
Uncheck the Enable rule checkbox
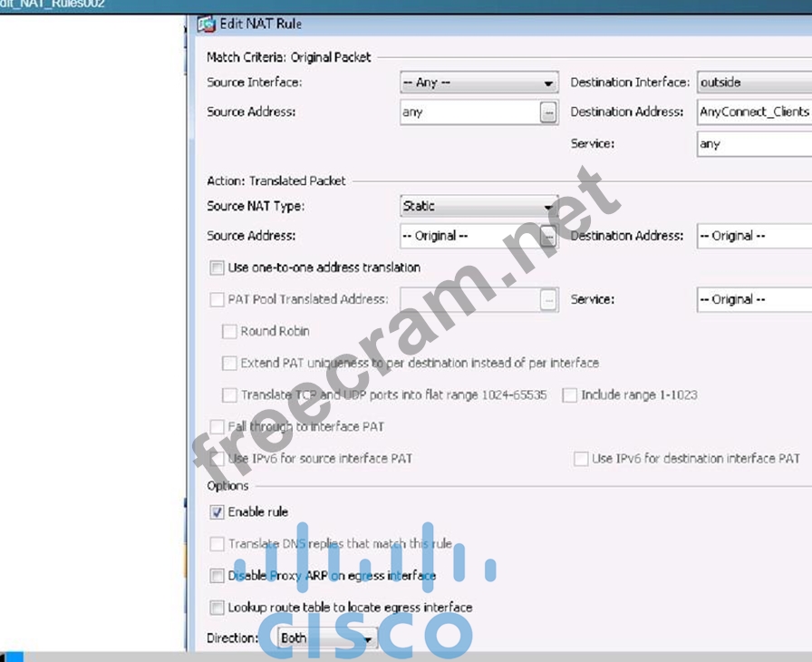point(217,512)
